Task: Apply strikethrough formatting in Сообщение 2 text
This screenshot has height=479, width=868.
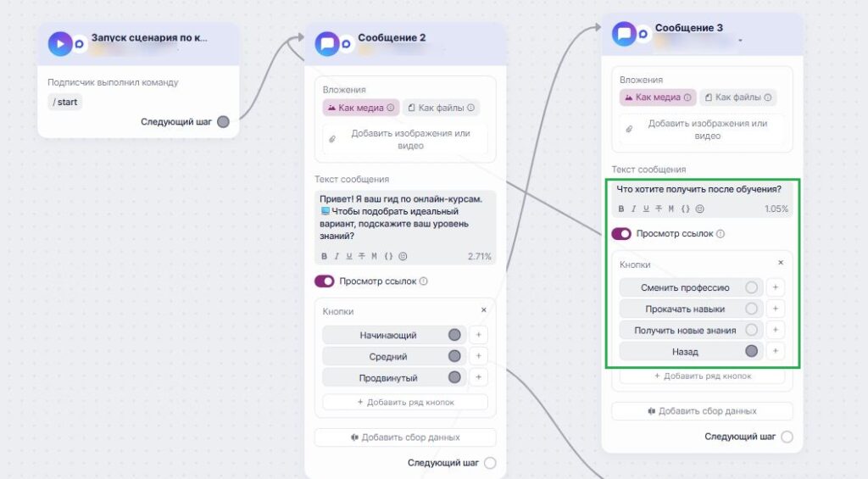Action: pyautogui.click(x=361, y=256)
